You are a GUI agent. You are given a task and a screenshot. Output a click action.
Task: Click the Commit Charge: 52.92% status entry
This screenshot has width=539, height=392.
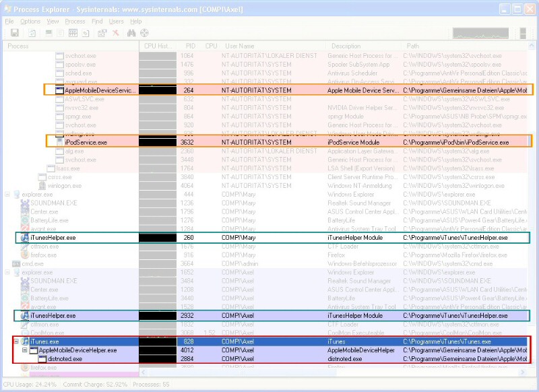pos(95,385)
